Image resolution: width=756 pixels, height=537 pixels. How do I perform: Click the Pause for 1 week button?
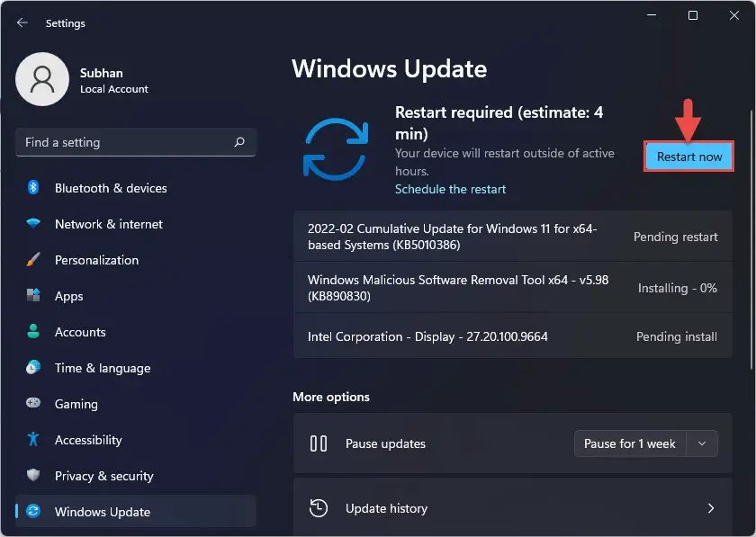pos(630,443)
